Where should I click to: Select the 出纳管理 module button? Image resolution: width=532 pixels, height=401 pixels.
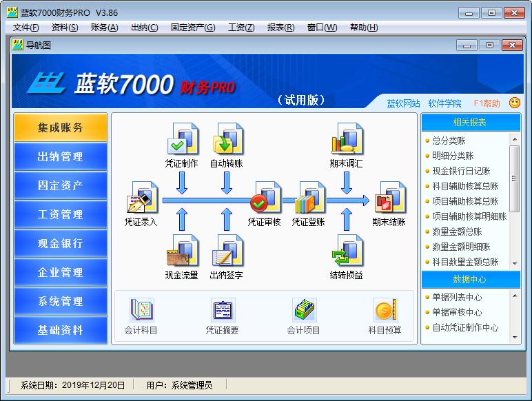(x=61, y=156)
